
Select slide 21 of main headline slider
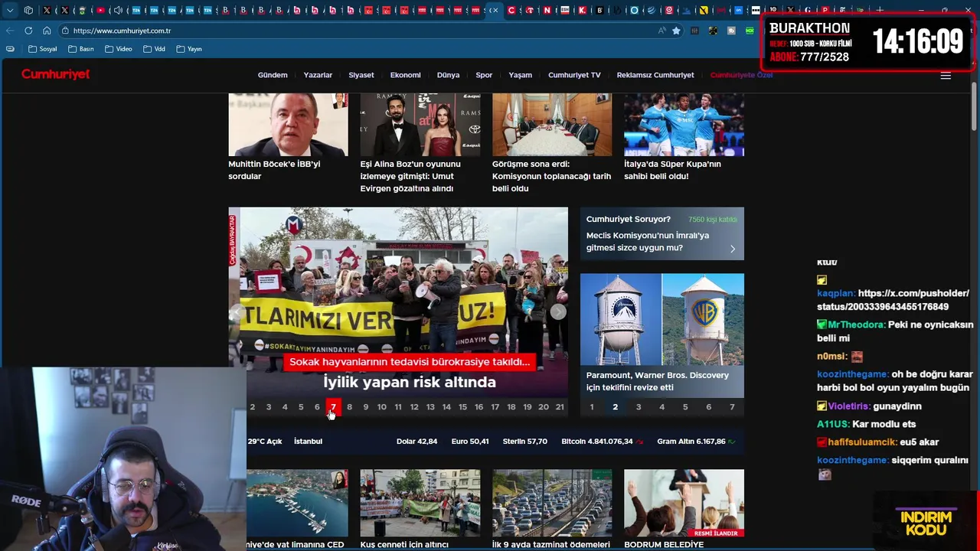pyautogui.click(x=560, y=407)
